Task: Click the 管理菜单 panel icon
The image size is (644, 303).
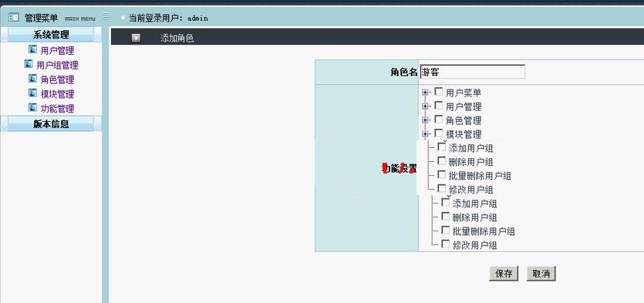Action: 14,18
